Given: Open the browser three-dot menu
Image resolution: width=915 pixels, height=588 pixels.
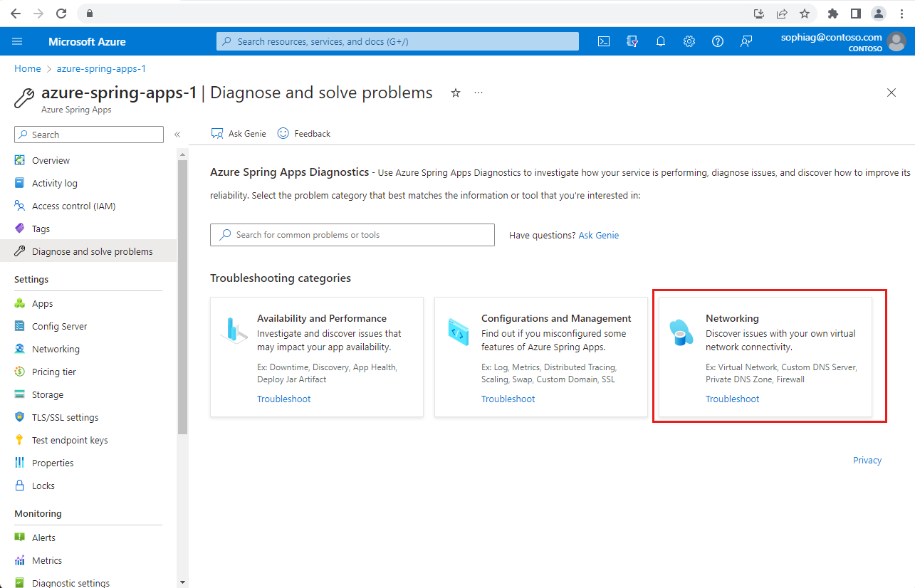Looking at the screenshot, I should (x=901, y=14).
